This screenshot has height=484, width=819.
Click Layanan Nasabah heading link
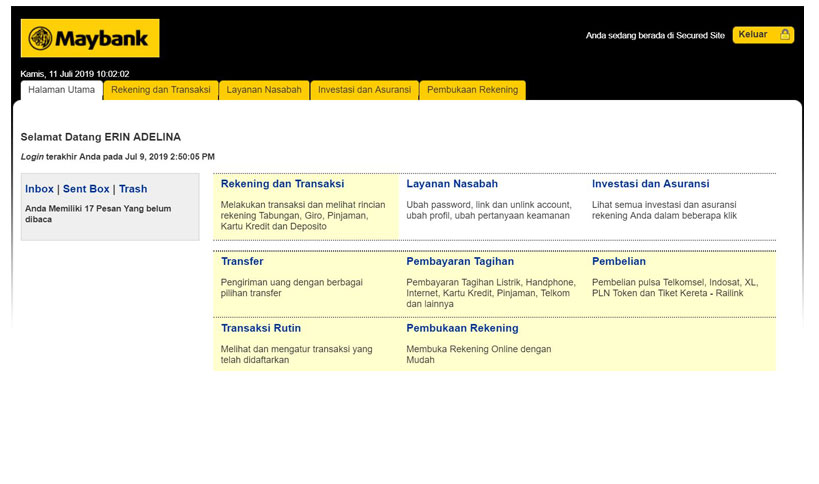(x=452, y=184)
